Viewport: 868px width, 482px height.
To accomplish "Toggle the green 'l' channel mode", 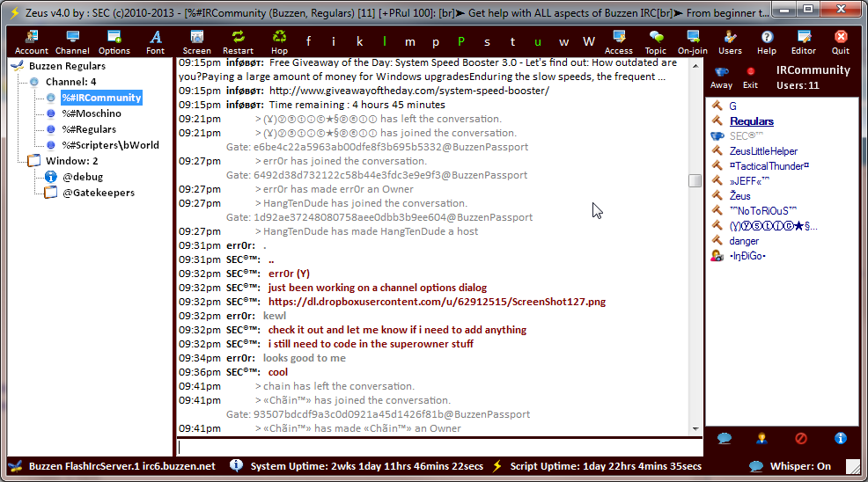I will (x=384, y=42).
